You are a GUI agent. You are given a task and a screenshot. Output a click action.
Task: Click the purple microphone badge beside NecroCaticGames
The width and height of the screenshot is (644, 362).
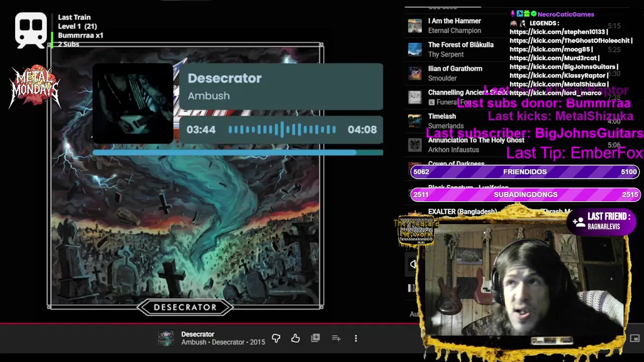(x=513, y=14)
